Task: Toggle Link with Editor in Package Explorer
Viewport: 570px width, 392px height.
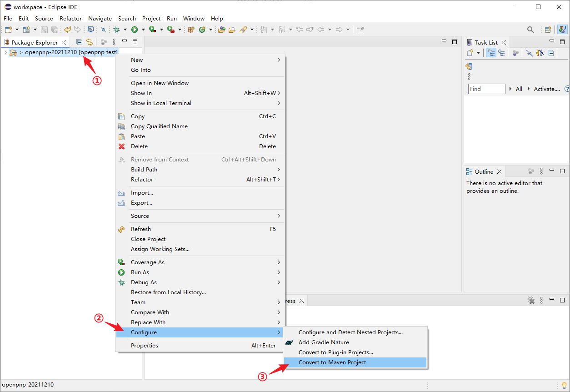Action: 90,42
